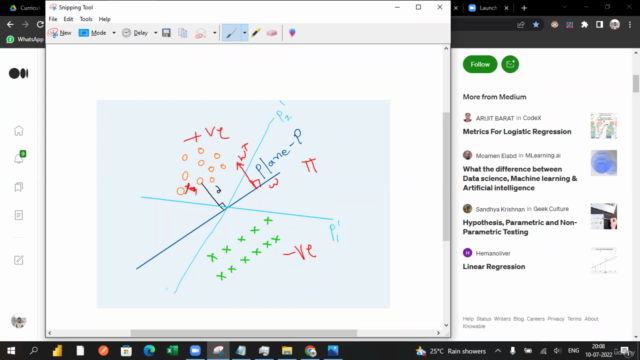Click Chrome extensions puzzle icon
Screen dimensions: 640x360
pyautogui.click(x=584, y=25)
